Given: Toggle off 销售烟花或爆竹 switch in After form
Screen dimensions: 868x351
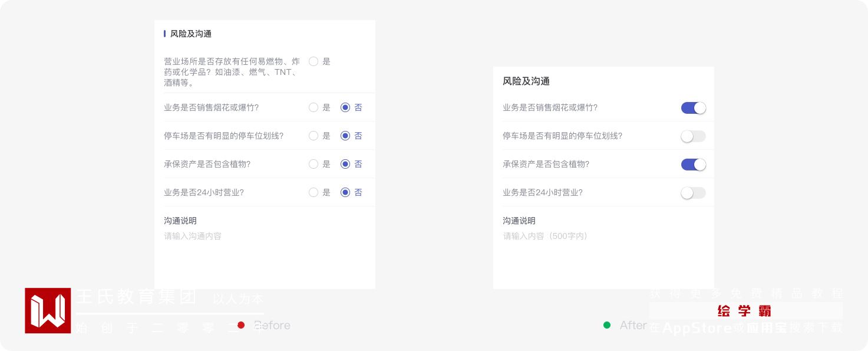Looking at the screenshot, I should point(694,108).
